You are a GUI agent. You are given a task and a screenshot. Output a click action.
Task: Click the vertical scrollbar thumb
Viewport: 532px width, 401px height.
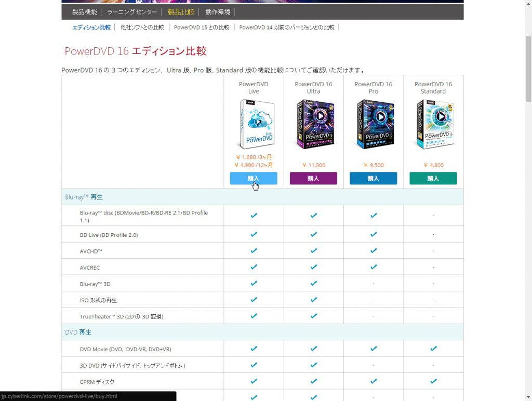(528, 68)
